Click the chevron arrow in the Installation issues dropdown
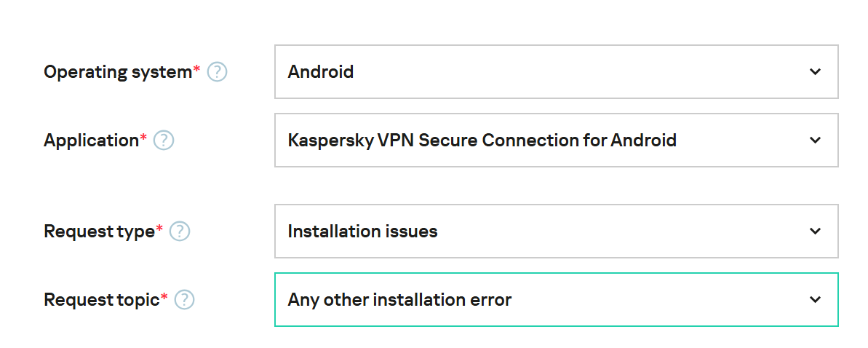Image resolution: width=868 pixels, height=348 pixels. [x=815, y=231]
